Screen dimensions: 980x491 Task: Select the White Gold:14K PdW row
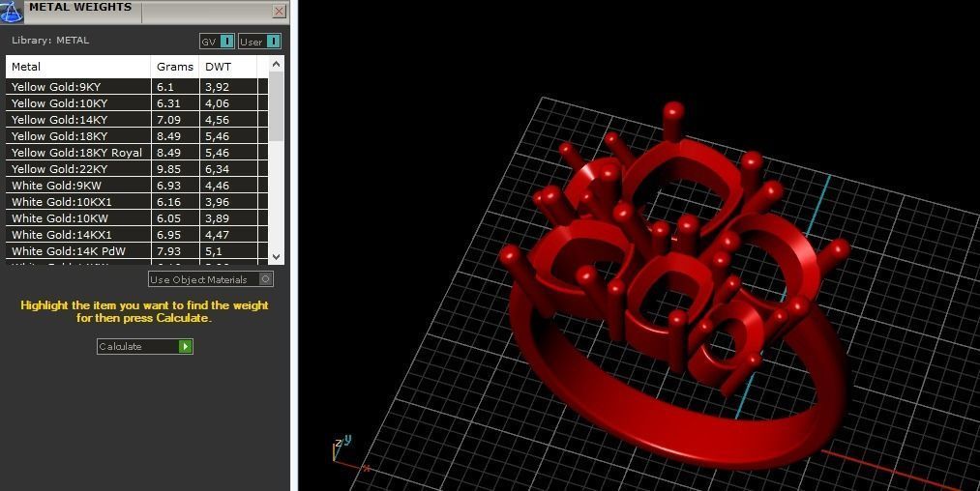tap(136, 251)
